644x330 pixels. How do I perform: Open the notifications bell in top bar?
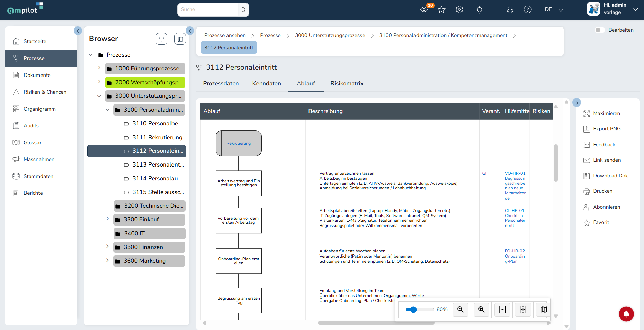tap(510, 10)
